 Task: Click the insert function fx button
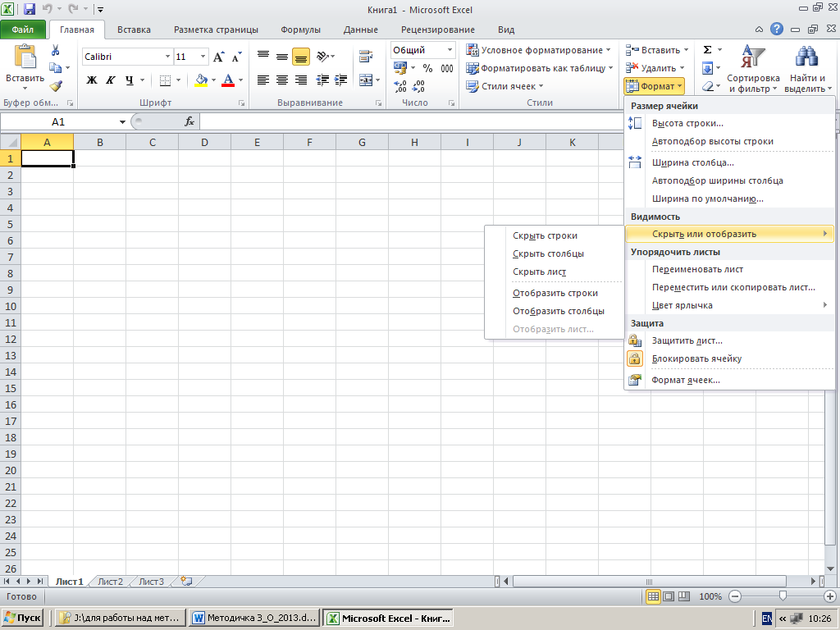(x=189, y=122)
